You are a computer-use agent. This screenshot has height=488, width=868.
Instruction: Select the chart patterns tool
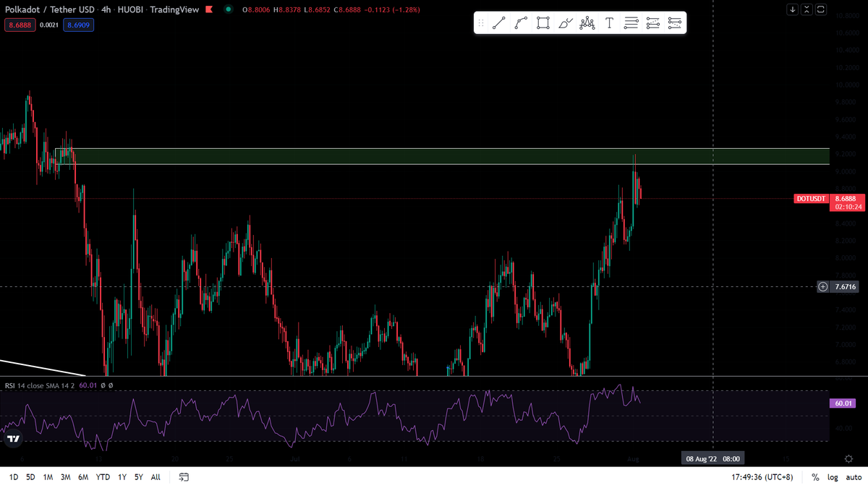tap(587, 23)
